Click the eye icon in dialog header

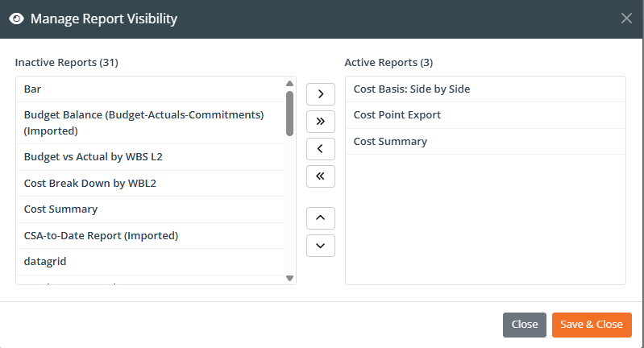pyautogui.click(x=16, y=19)
